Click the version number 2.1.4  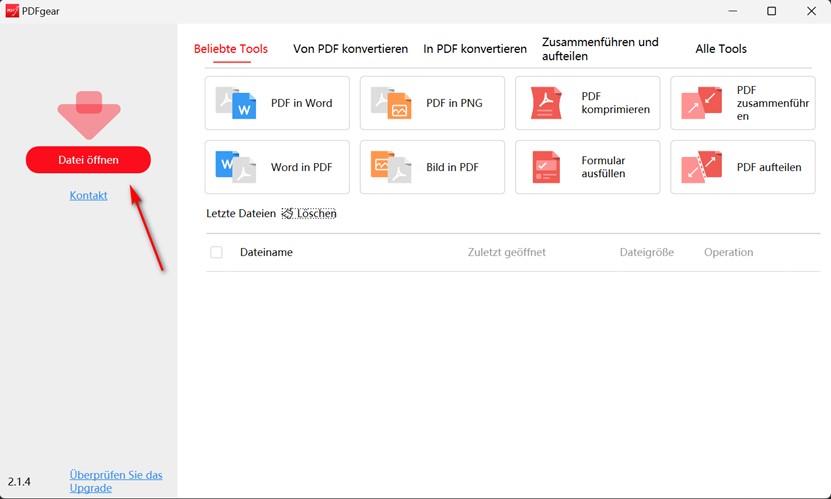click(x=19, y=482)
